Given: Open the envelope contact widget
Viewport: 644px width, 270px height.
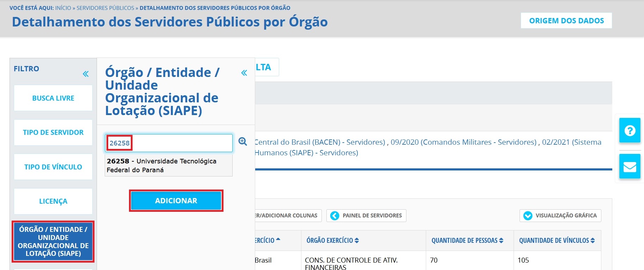Looking at the screenshot, I should click(x=630, y=166).
